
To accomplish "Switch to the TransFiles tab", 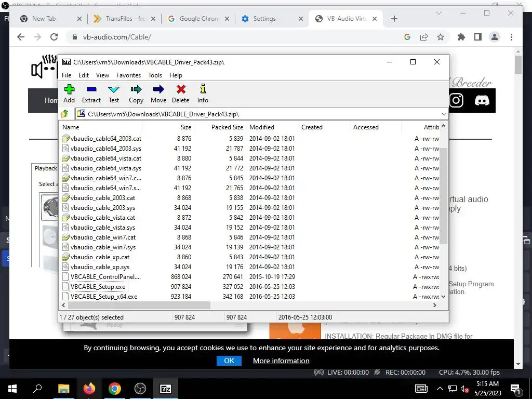I will coord(125,19).
